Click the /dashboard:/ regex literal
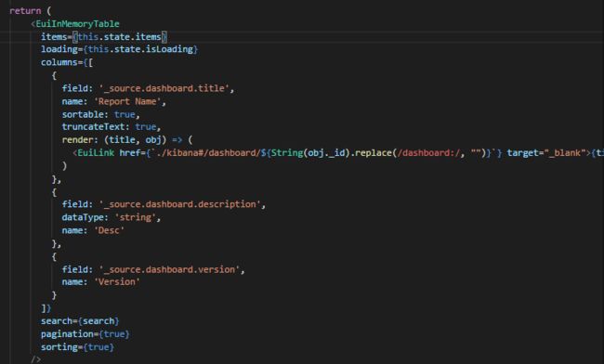 click(428, 153)
